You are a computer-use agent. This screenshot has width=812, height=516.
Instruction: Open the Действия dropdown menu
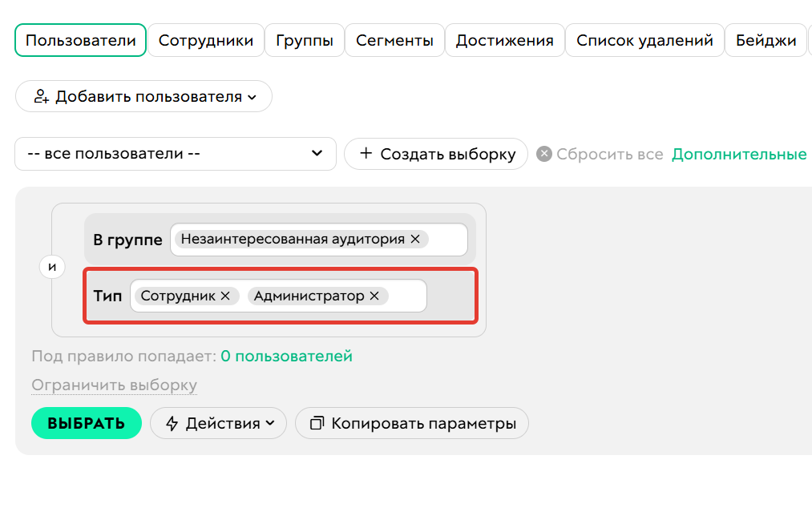click(218, 423)
